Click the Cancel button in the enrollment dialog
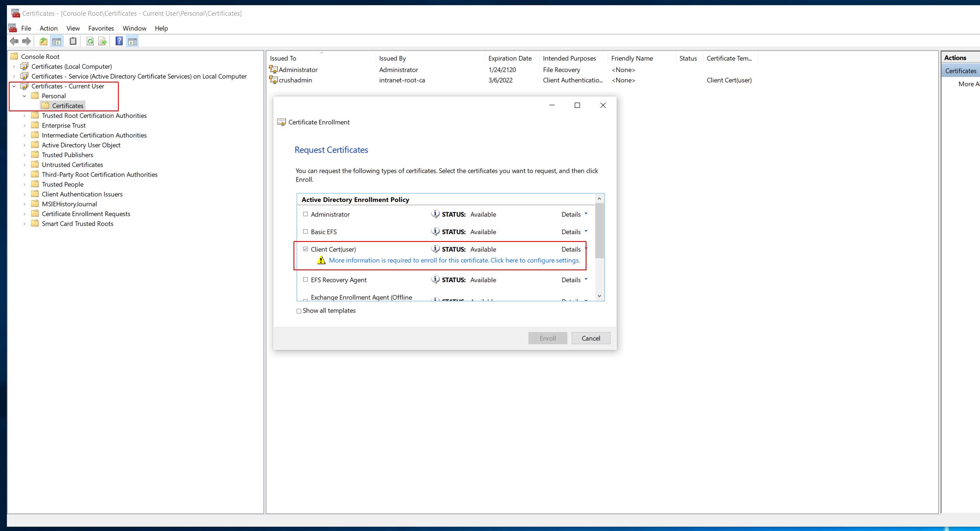Screen dimensions: 980x531 [x=591, y=338]
